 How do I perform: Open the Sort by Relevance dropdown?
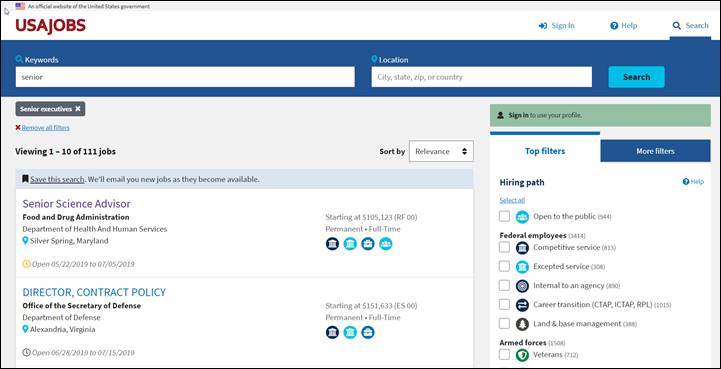click(441, 151)
